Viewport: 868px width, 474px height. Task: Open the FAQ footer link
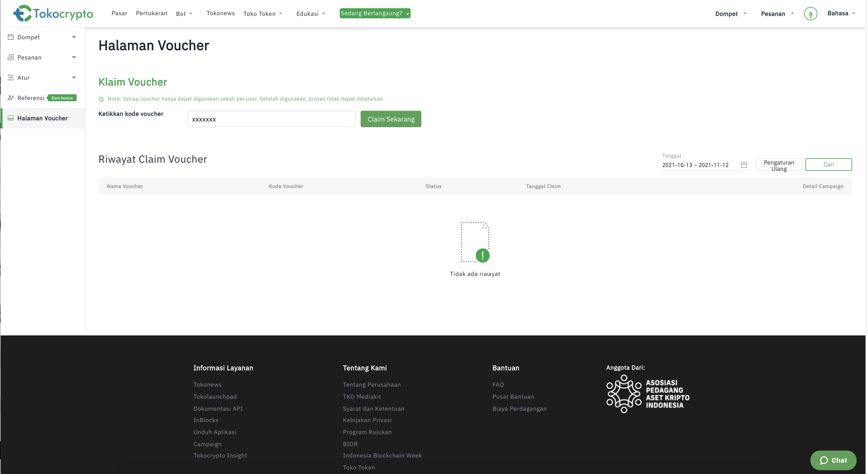498,385
